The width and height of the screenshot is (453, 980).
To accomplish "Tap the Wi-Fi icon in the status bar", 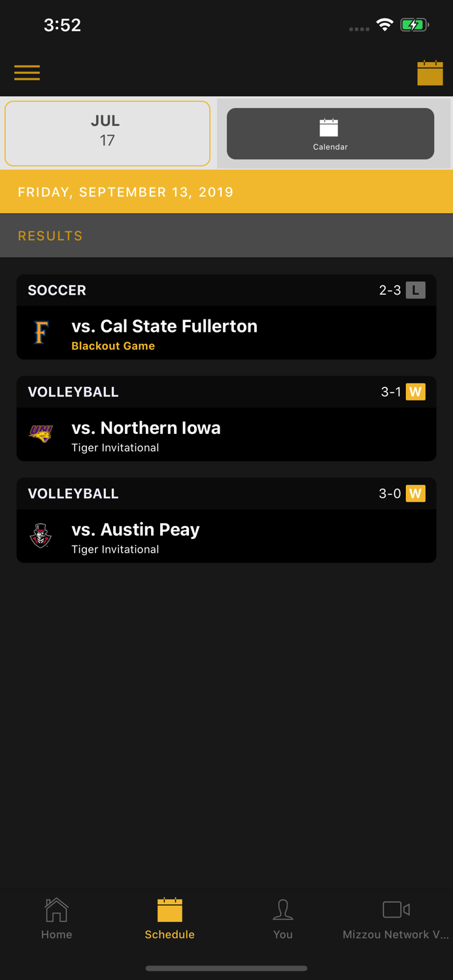I will [x=384, y=25].
